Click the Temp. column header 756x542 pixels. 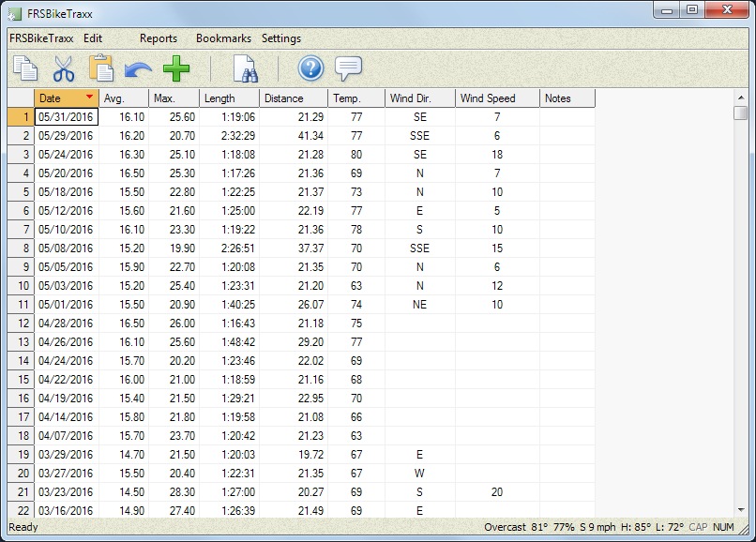coord(356,98)
